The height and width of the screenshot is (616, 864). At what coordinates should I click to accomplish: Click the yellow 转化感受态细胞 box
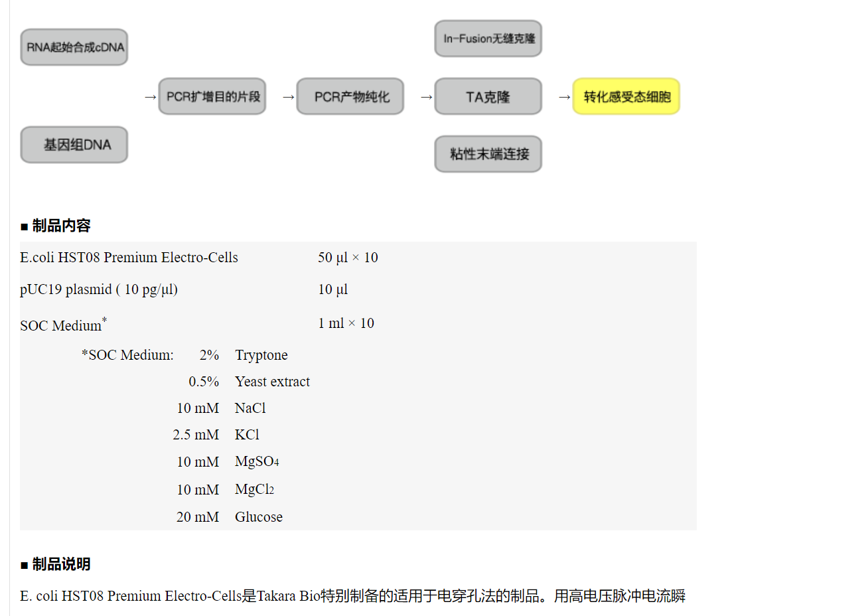pos(626,97)
